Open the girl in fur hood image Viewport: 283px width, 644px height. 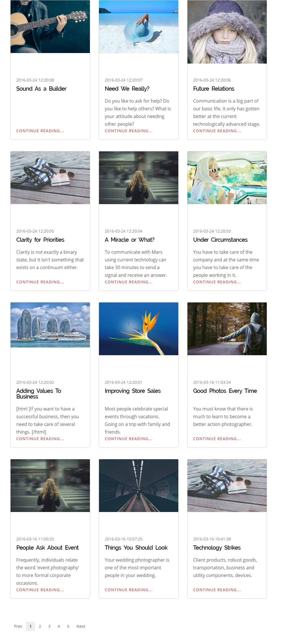227,32
